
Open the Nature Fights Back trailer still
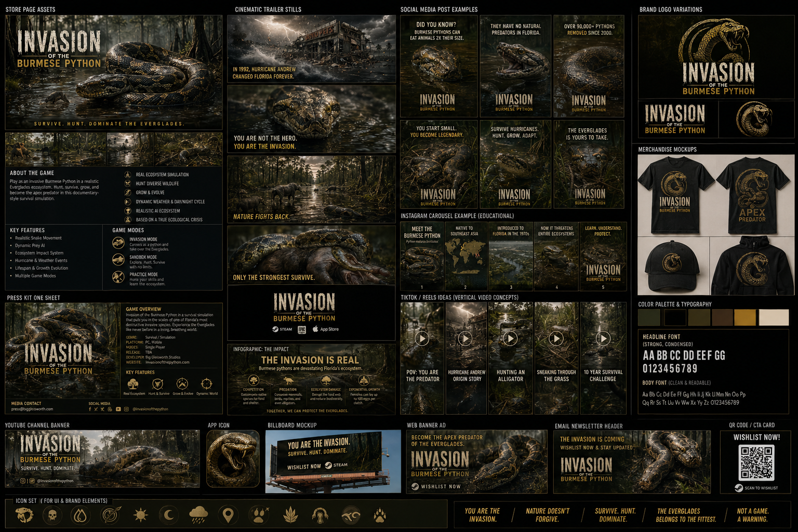[312, 189]
